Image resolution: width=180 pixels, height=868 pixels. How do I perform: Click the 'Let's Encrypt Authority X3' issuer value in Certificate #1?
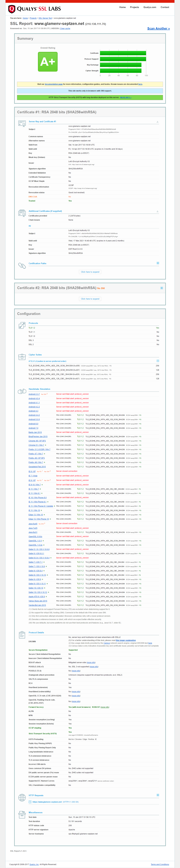click(79, 161)
